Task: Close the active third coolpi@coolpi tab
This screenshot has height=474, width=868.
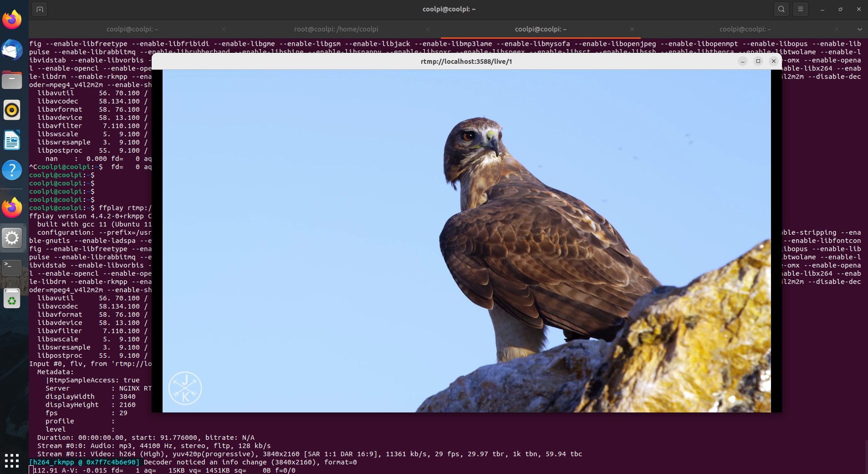Action: pos(632,29)
